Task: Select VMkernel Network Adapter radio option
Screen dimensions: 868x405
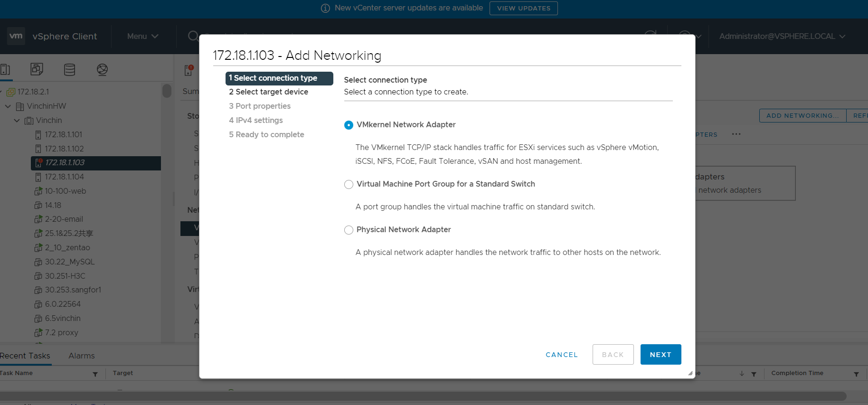Action: (349, 125)
